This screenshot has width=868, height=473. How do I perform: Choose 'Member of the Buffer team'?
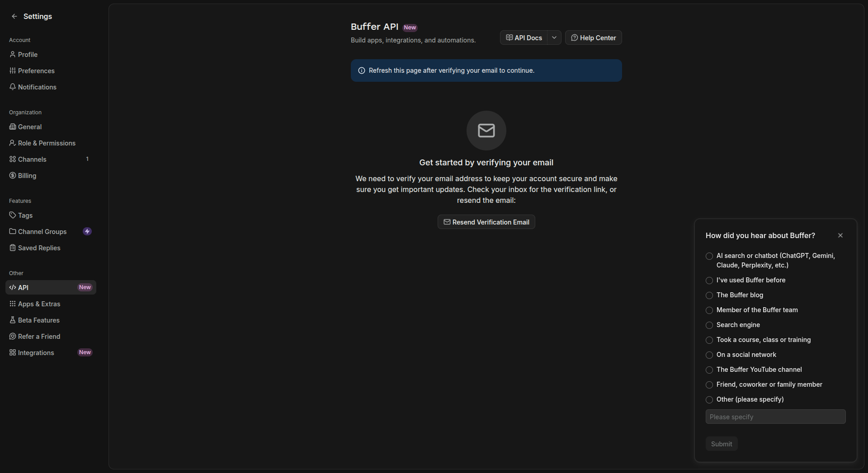[709, 310]
